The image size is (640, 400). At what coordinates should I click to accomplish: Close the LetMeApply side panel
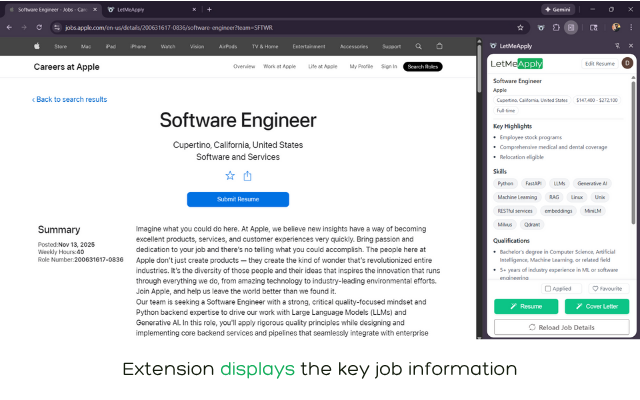tap(631, 46)
